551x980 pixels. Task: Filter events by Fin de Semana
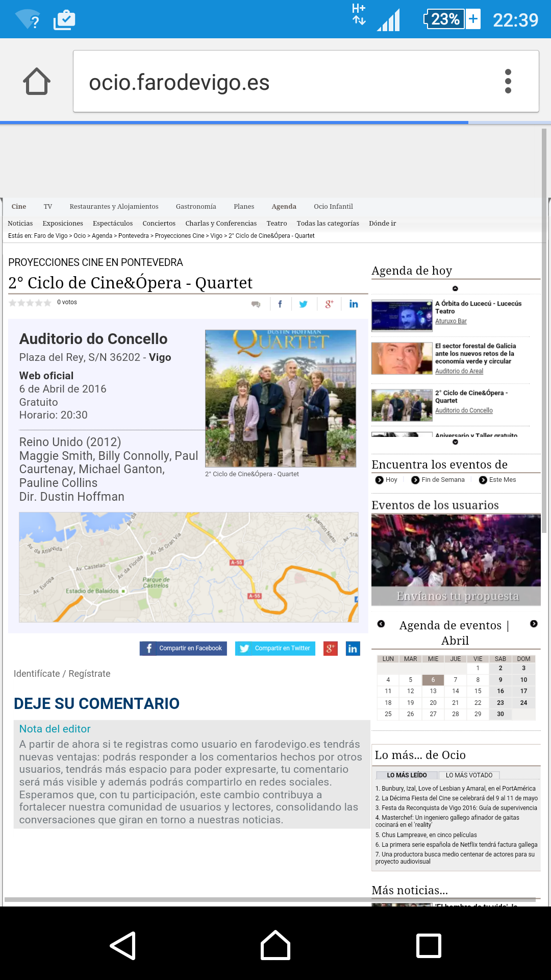pyautogui.click(x=438, y=480)
